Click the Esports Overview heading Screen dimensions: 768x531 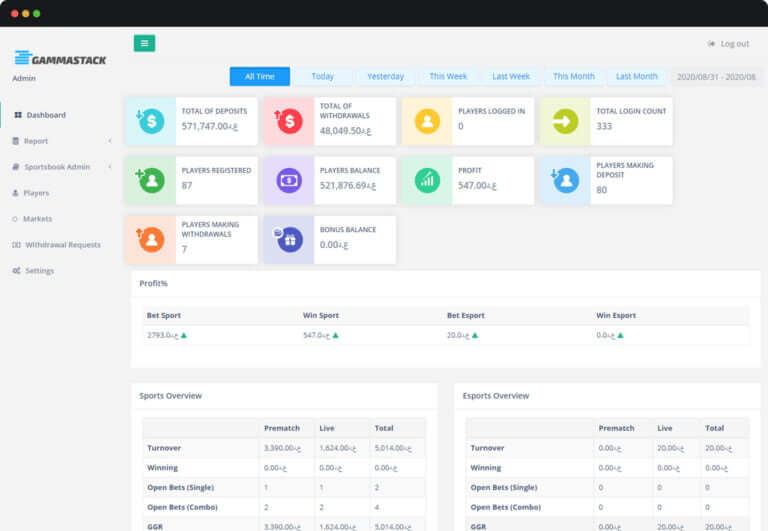coord(496,396)
